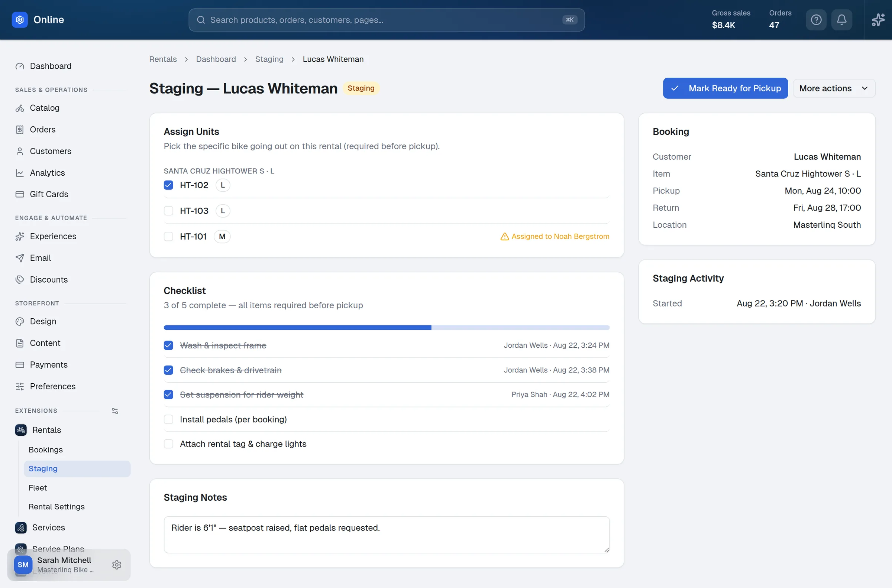Uncheck Check brakes & drivetrain item

[x=168, y=370]
